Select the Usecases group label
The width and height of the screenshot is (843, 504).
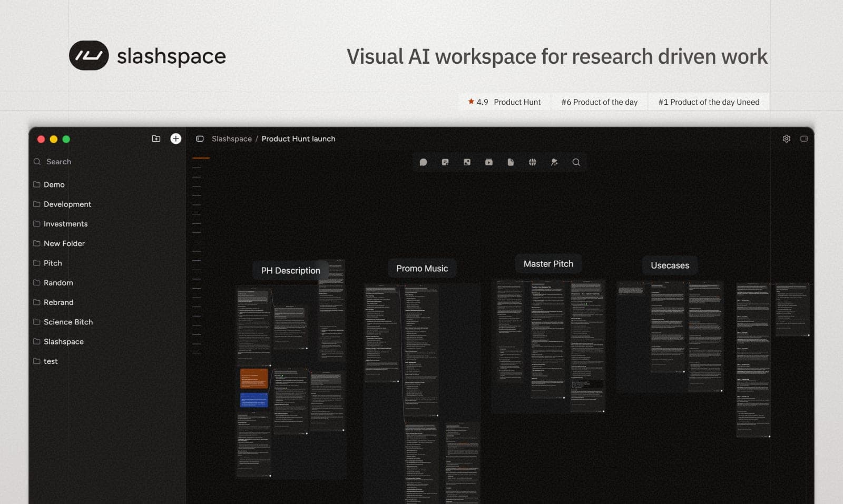click(x=670, y=265)
